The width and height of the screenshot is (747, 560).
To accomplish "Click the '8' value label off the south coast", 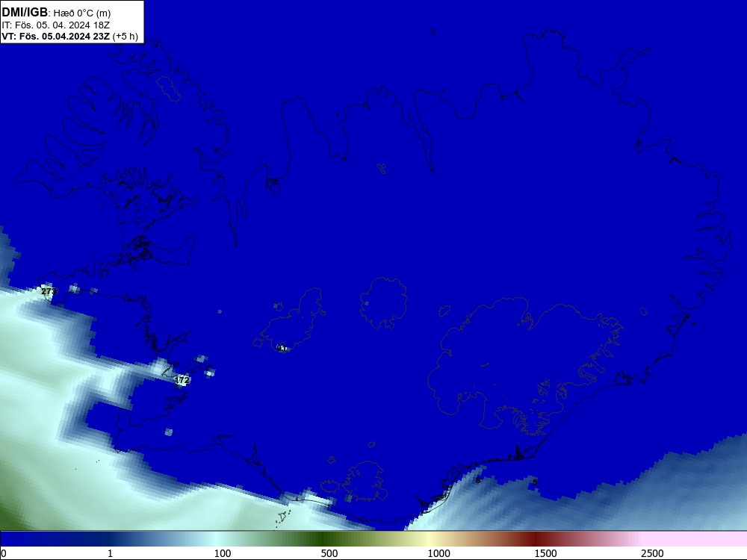I will [478, 480].
